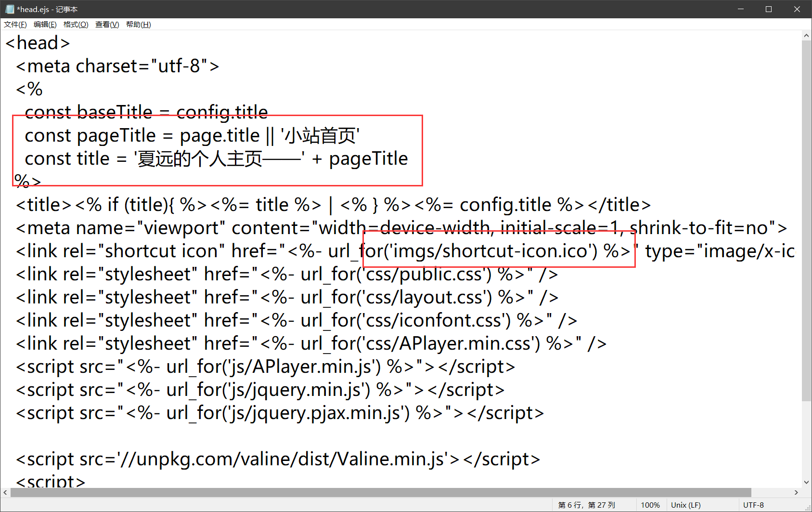812x512 pixels.
Task: Click the 100% zoom status entry
Action: coord(650,505)
